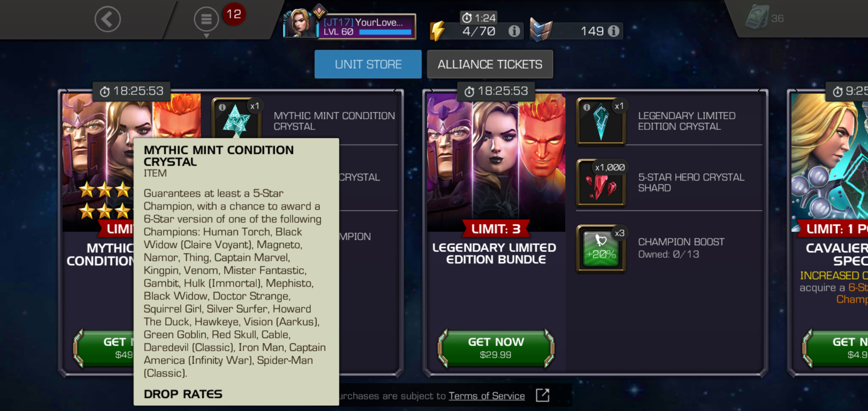This screenshot has height=411, width=868.
Task: Go back using the arrow icon
Action: point(107,19)
